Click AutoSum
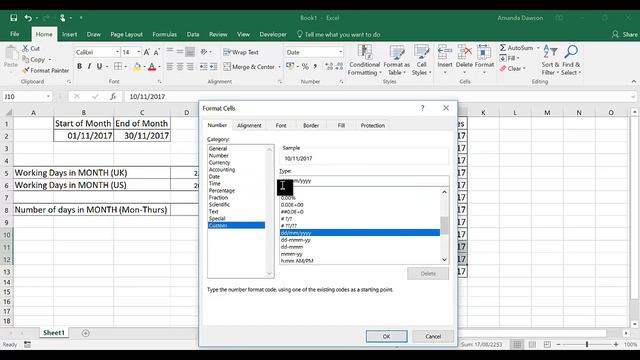The height and width of the screenshot is (360, 640). [x=516, y=48]
